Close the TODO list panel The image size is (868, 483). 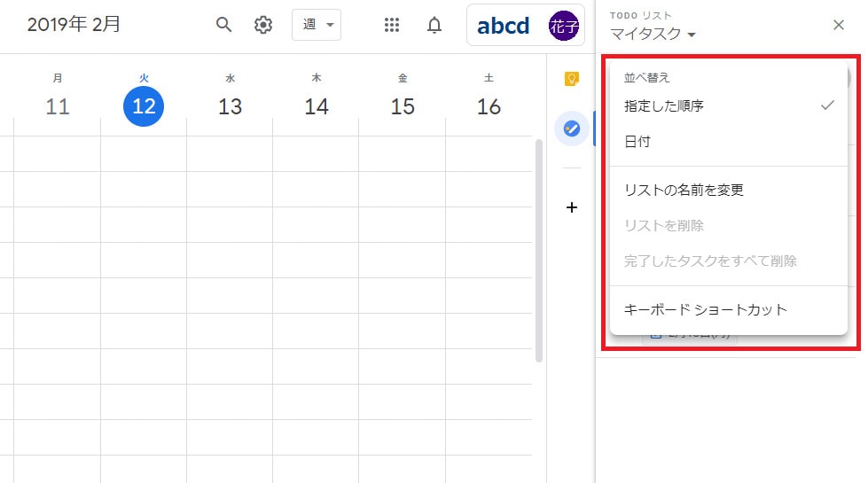pos(839,25)
